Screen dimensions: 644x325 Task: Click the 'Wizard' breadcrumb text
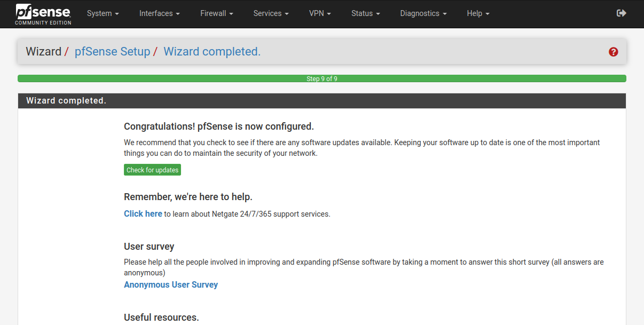click(43, 52)
